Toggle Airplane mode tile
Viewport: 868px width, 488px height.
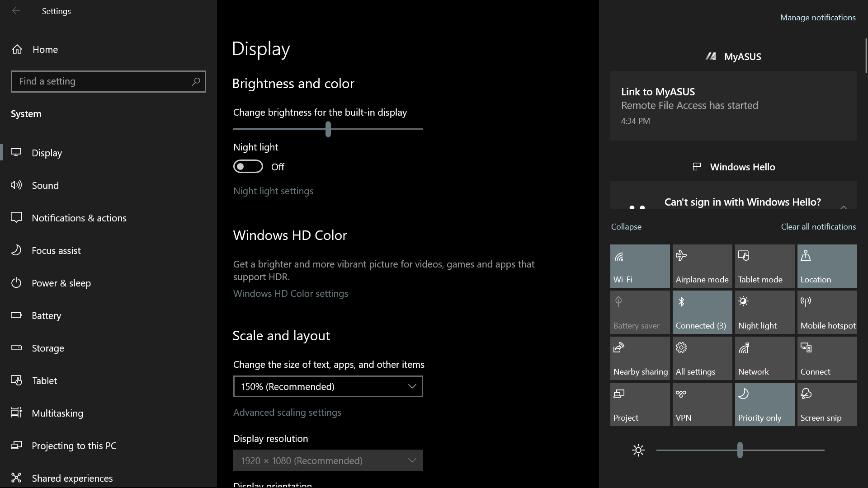point(703,266)
